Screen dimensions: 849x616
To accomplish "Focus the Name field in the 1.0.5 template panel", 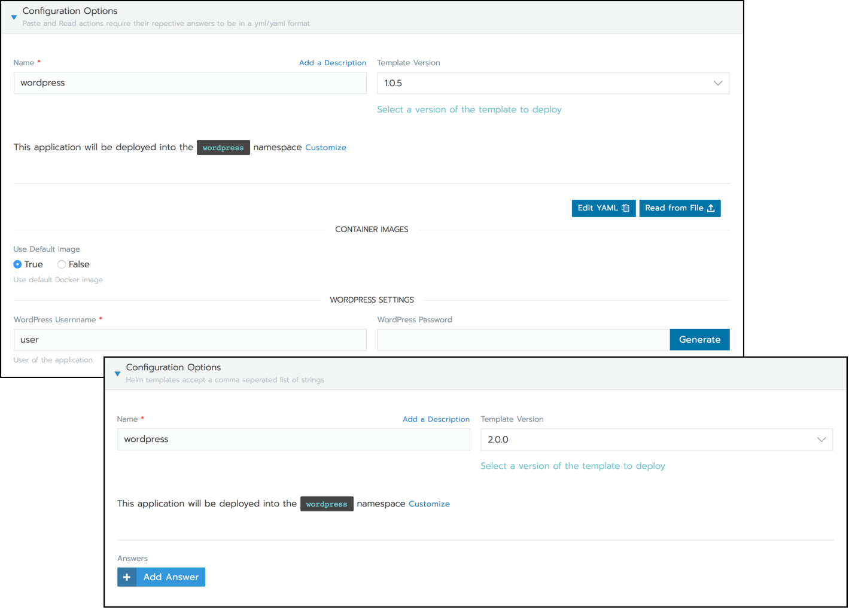I will [x=190, y=83].
